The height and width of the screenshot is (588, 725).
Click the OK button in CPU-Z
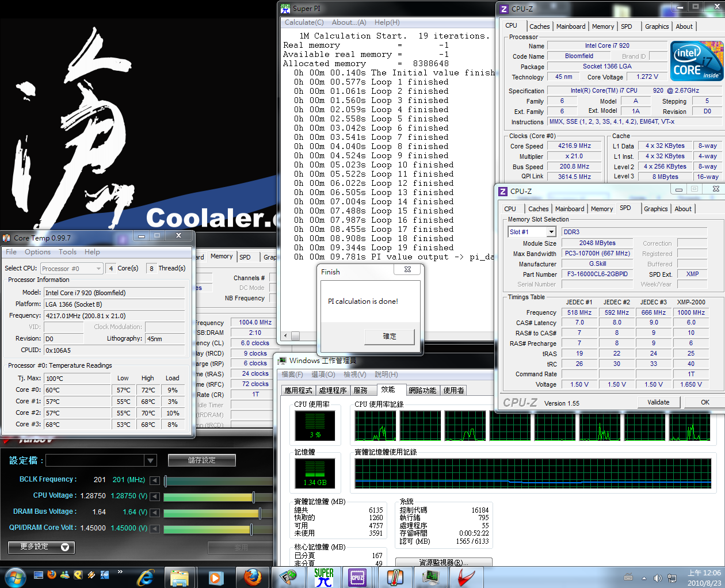tap(705, 402)
